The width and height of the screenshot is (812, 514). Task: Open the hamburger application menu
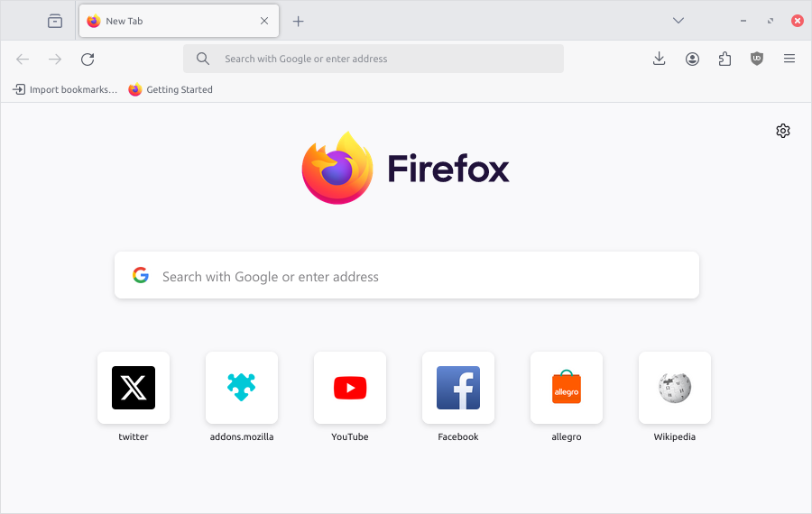tap(789, 59)
